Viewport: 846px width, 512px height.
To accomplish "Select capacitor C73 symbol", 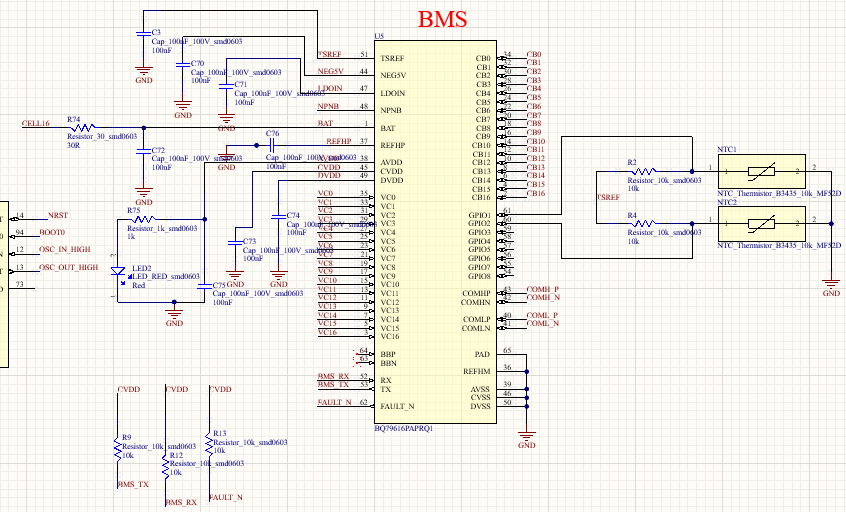I will [x=235, y=243].
